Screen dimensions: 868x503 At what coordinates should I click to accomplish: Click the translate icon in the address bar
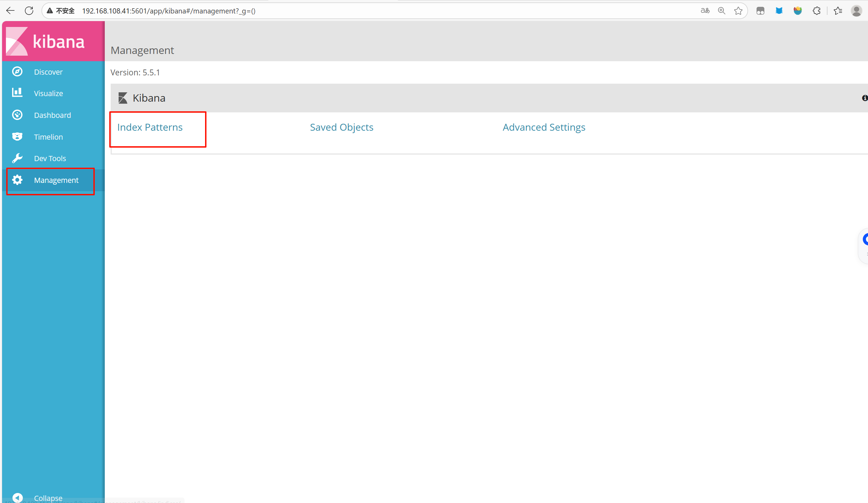click(x=705, y=11)
